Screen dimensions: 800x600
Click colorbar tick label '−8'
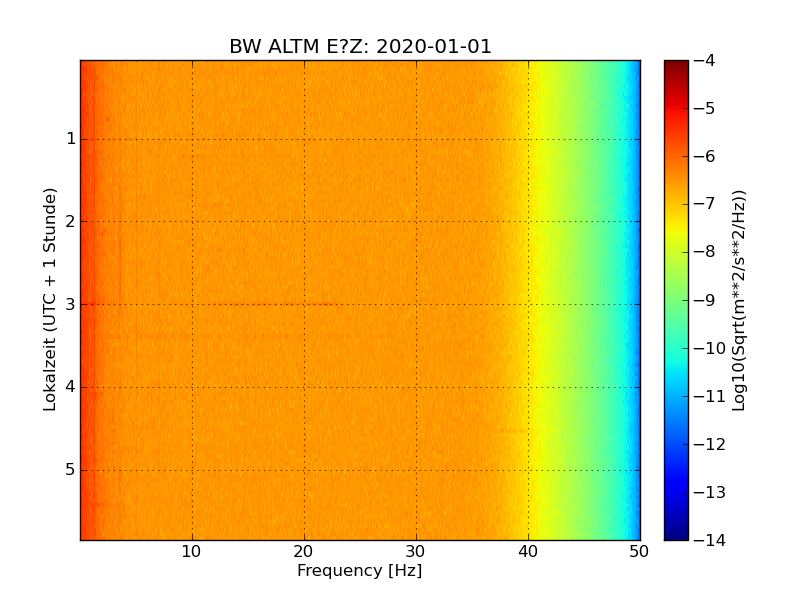tap(705, 252)
